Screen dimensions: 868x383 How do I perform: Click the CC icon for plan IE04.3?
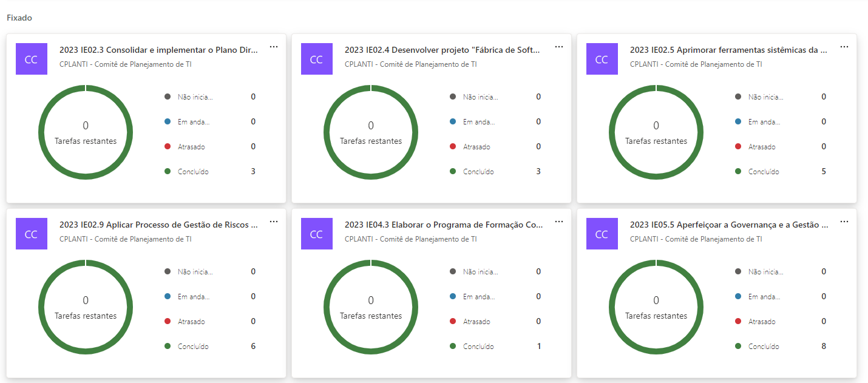click(316, 234)
